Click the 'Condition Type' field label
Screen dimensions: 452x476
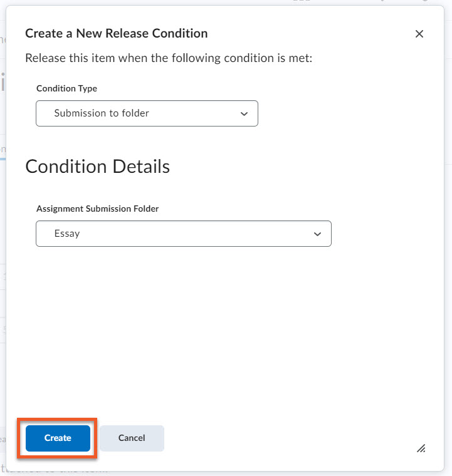coord(66,88)
